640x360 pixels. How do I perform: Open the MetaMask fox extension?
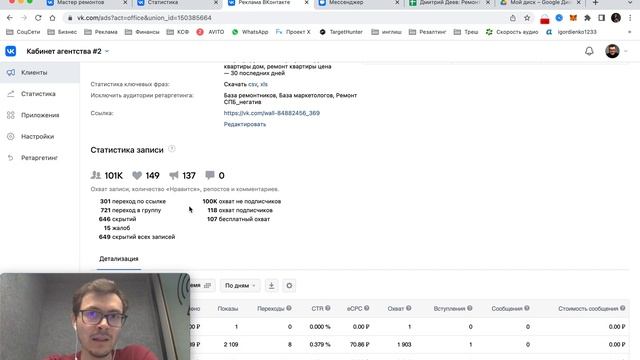(573, 18)
